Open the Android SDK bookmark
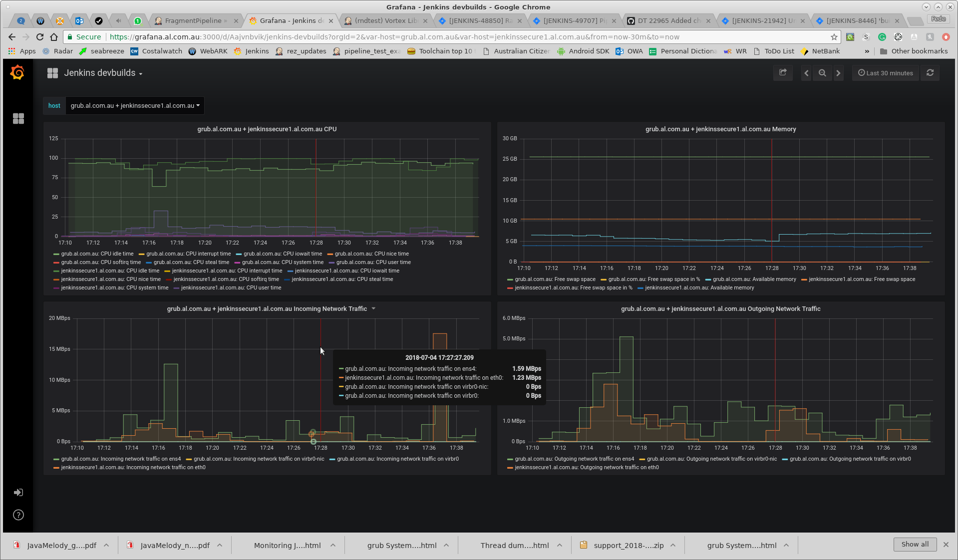The image size is (958, 560). click(583, 51)
